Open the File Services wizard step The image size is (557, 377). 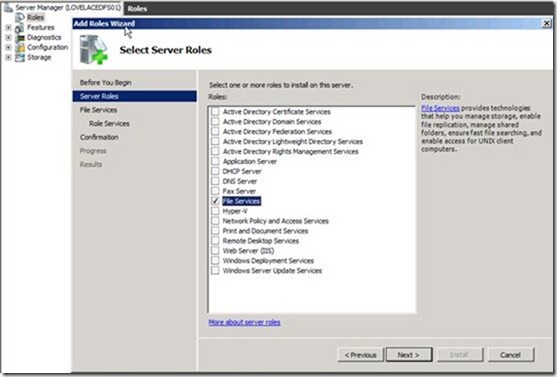(x=98, y=110)
